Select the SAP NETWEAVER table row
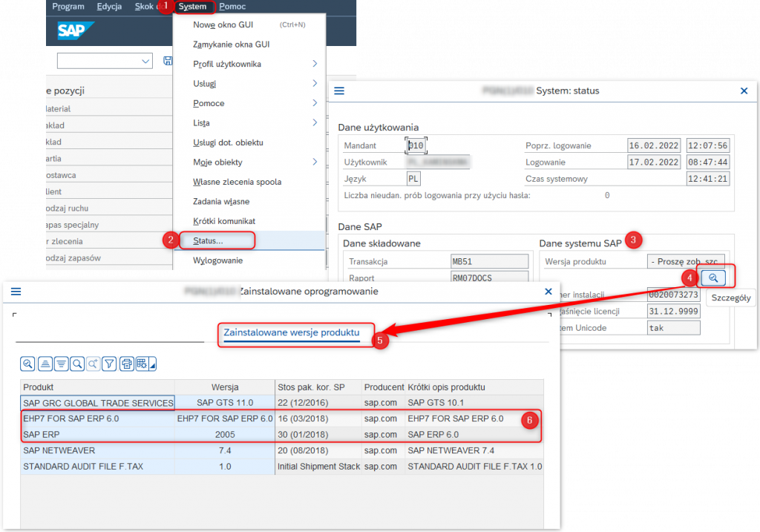The height and width of the screenshot is (532, 760). pyautogui.click(x=96, y=450)
